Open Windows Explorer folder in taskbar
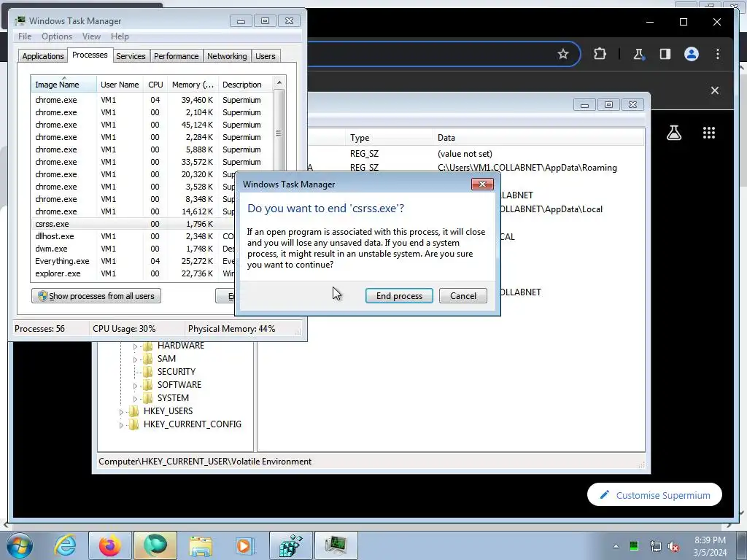Image resolution: width=747 pixels, height=560 pixels. [x=201, y=545]
